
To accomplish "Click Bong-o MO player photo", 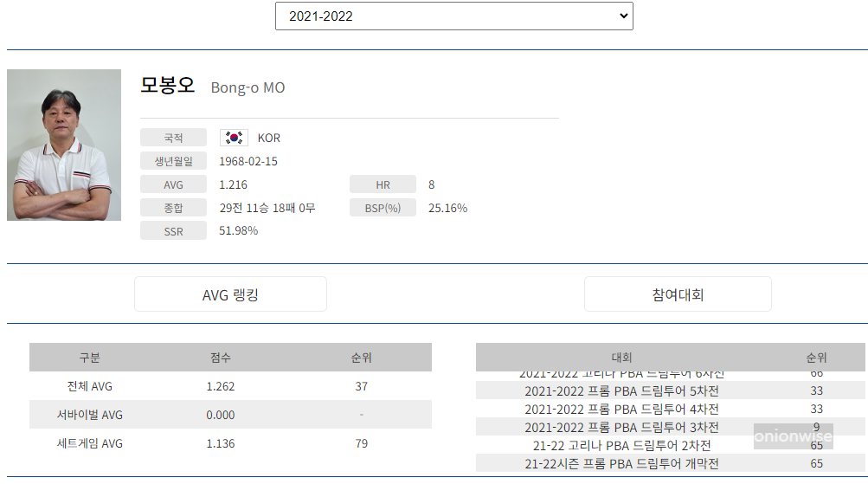I will point(64,145).
